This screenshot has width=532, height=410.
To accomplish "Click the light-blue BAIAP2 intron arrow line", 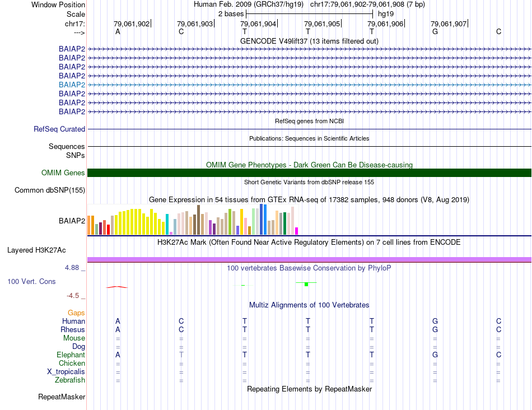I will click(309, 85).
